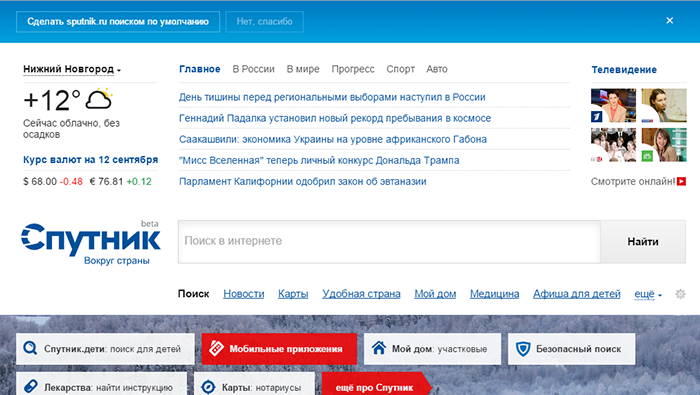Image resolution: width=700 pixels, height=395 pixels.
Task: Click the cloudy weather icon
Action: pyautogui.click(x=99, y=99)
